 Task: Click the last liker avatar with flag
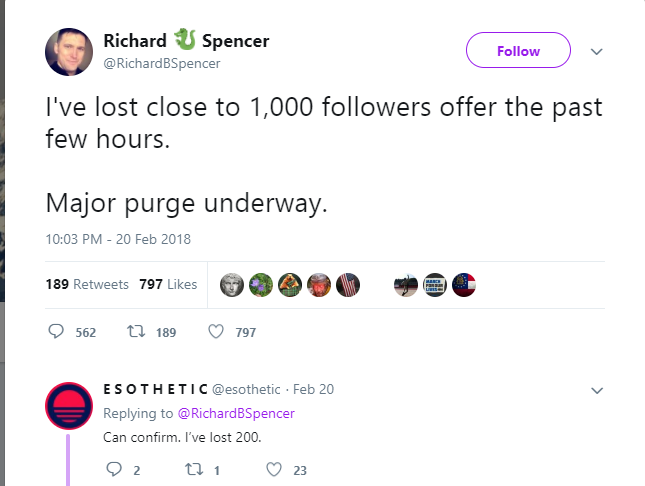tap(464, 284)
